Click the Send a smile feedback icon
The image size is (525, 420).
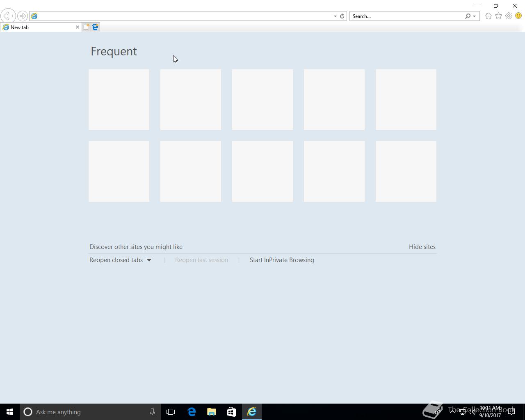click(518, 16)
